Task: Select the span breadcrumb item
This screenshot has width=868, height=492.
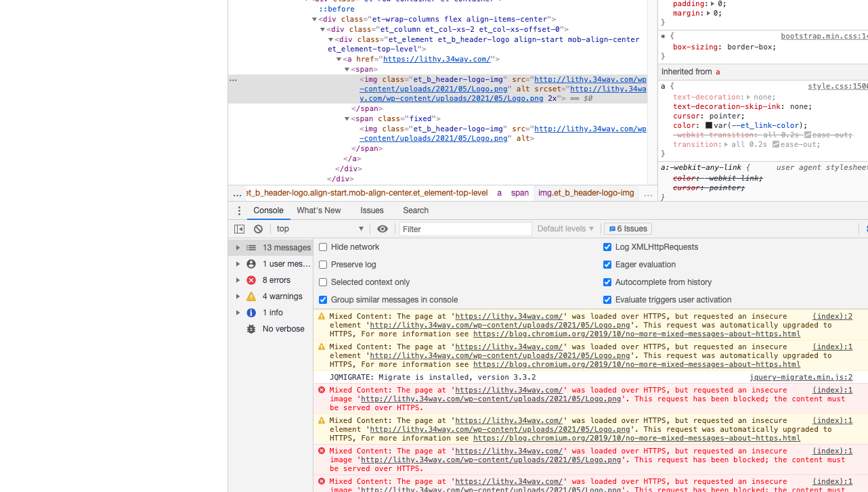Action: click(x=520, y=193)
